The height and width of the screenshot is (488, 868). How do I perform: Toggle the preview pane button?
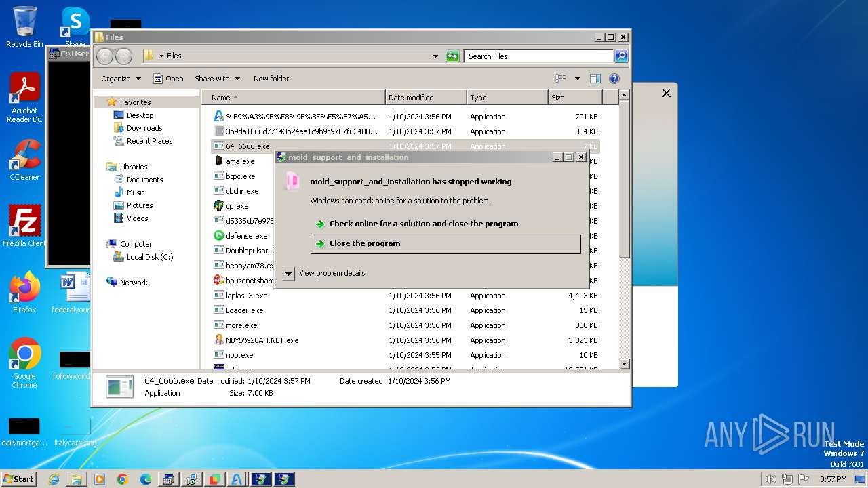pyautogui.click(x=595, y=79)
